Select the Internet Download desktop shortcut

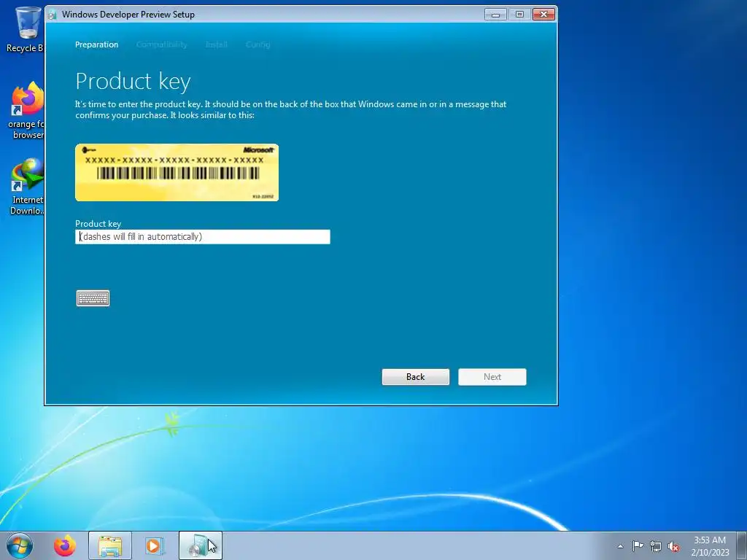27,187
